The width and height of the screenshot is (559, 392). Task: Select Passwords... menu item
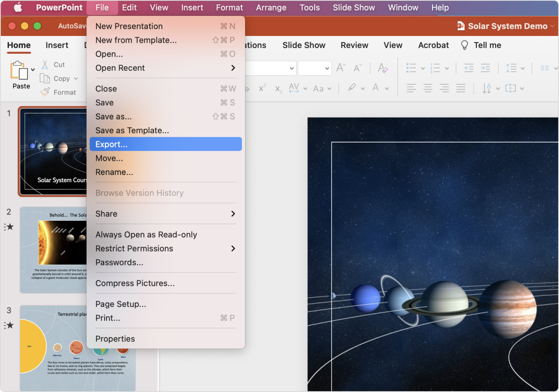[166, 263]
